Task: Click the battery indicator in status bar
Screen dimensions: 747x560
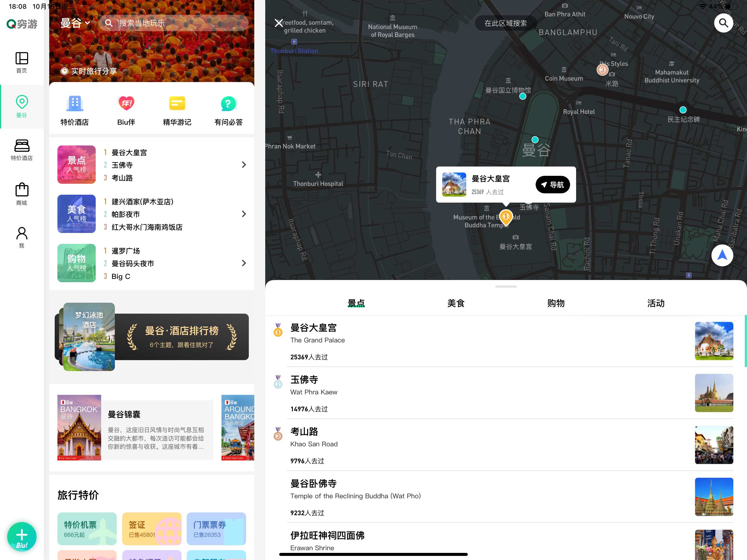Action: 733,6
